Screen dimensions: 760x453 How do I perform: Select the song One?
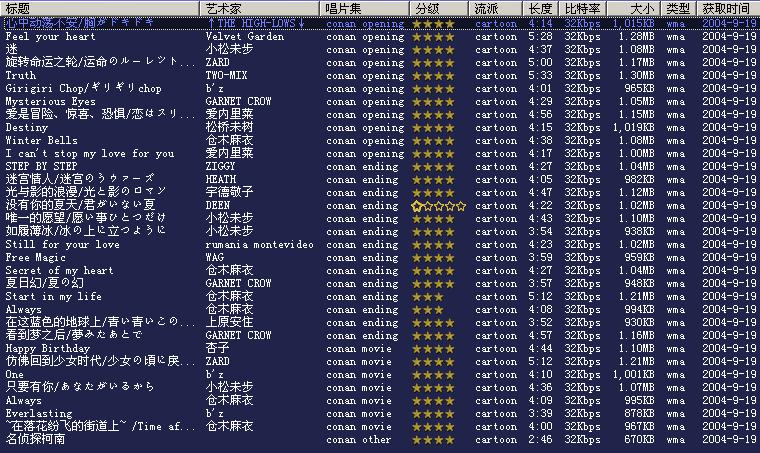pyautogui.click(x=15, y=375)
